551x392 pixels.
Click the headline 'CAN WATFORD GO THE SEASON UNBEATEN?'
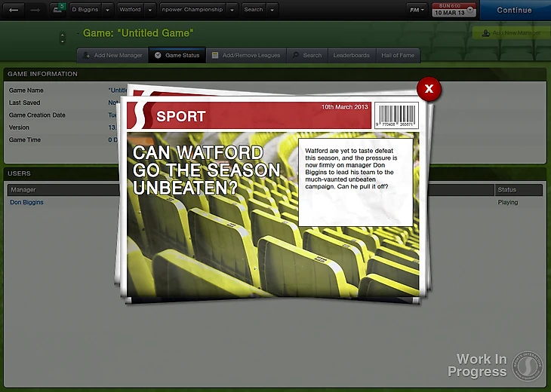pos(206,170)
